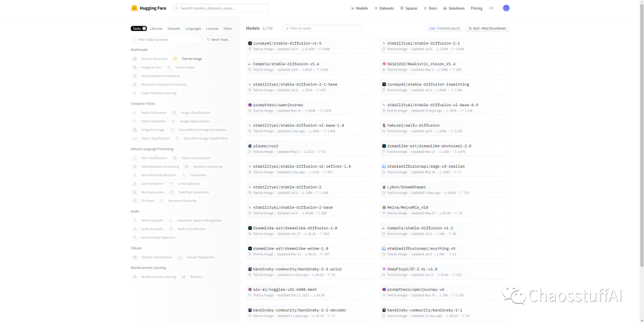
Task: Switch to the Languages filter tab
Action: click(x=193, y=29)
